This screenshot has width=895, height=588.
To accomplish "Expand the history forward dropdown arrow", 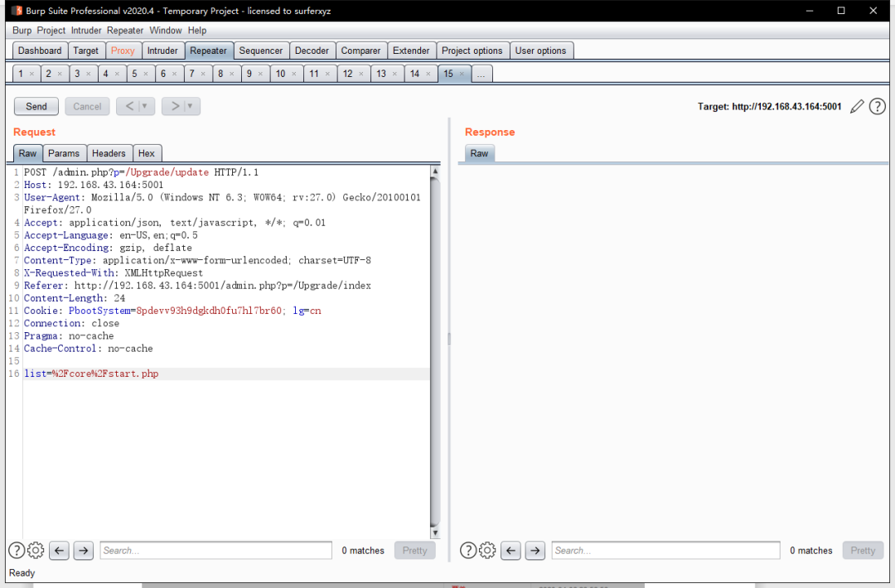I will (x=191, y=106).
